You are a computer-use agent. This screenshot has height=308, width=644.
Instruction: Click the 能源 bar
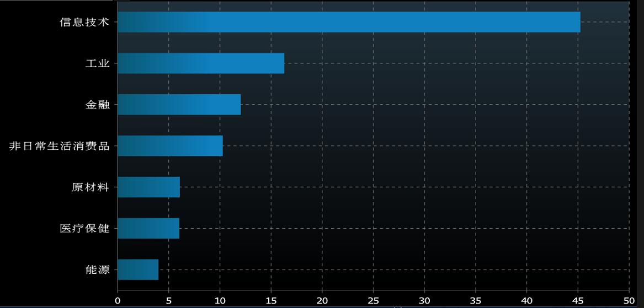[138, 269]
